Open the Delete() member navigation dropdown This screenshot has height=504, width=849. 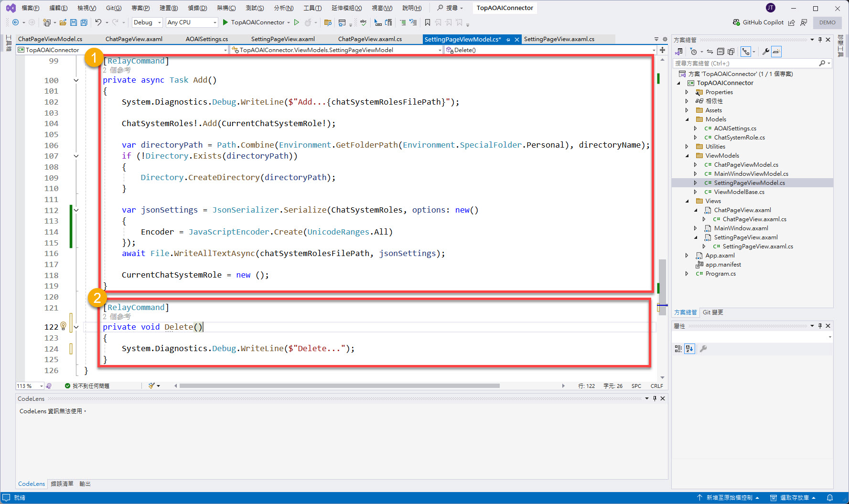[x=550, y=50]
